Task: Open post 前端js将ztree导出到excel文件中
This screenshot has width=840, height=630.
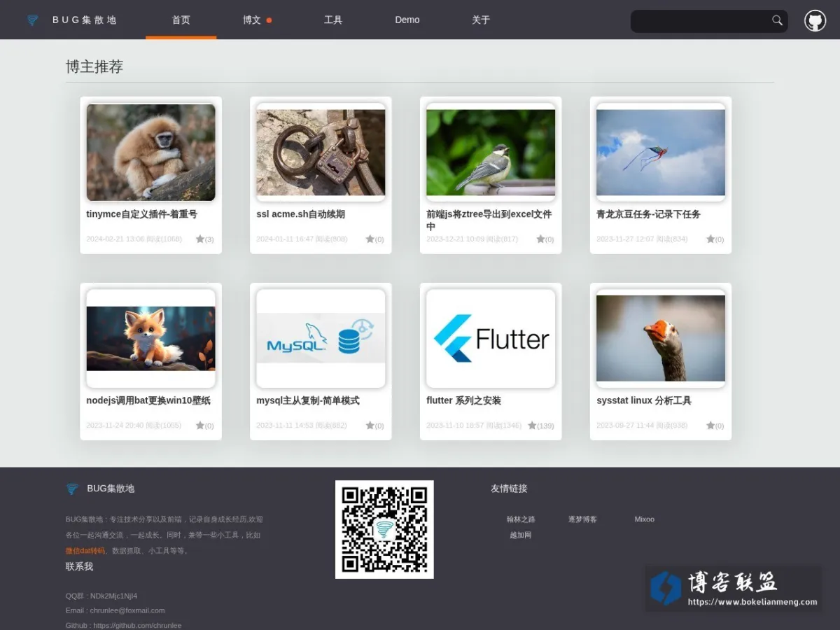Action: [489, 220]
